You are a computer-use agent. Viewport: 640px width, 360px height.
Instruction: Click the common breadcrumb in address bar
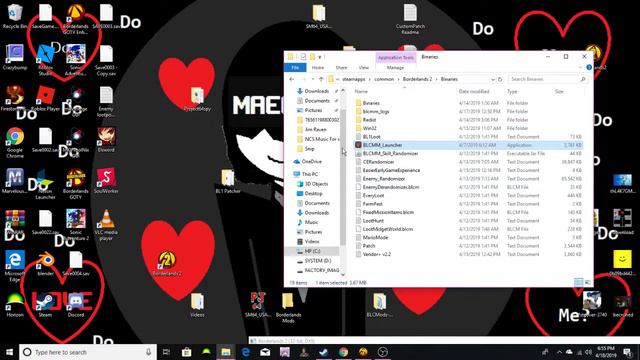pyautogui.click(x=384, y=79)
